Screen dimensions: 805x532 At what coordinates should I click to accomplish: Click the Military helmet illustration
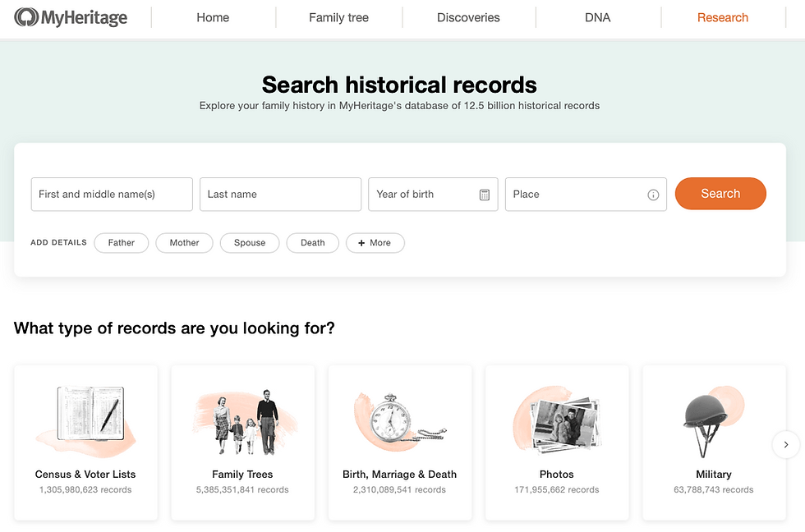point(713,422)
